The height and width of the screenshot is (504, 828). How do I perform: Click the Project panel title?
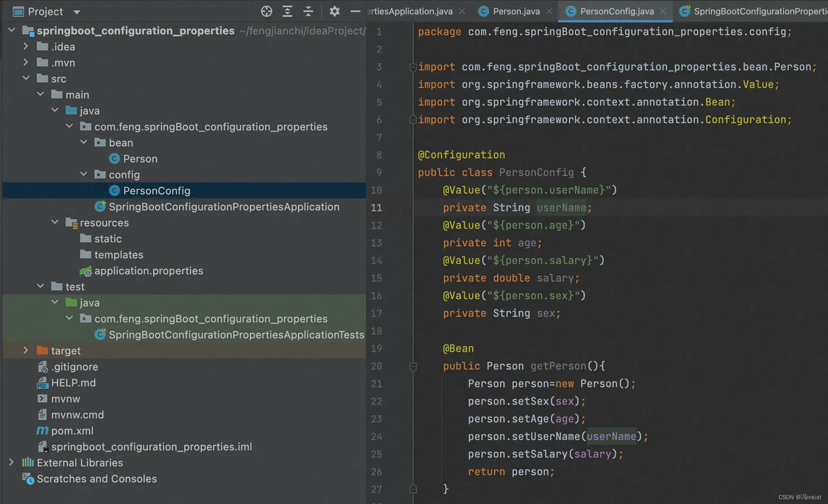pos(45,11)
